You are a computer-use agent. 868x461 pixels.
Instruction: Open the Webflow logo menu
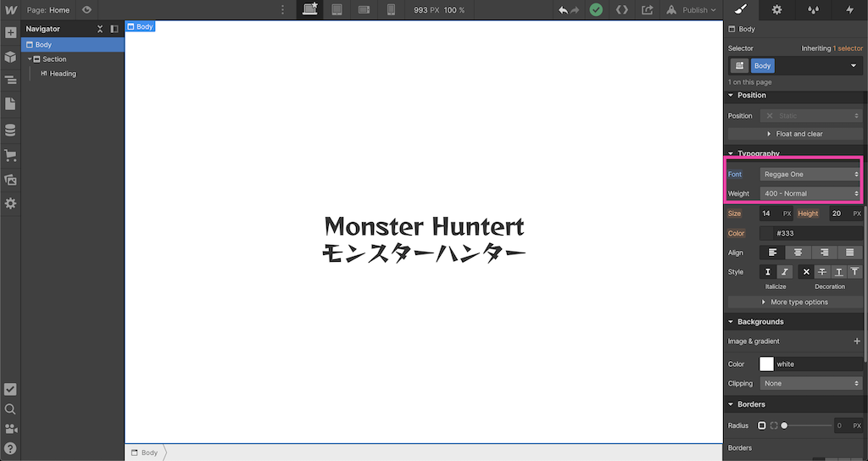(10, 10)
